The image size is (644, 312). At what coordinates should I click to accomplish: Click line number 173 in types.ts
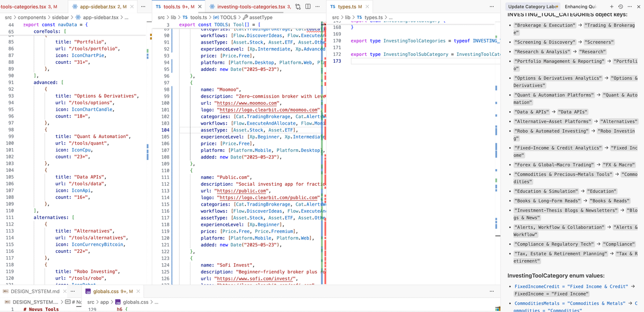tap(337, 61)
